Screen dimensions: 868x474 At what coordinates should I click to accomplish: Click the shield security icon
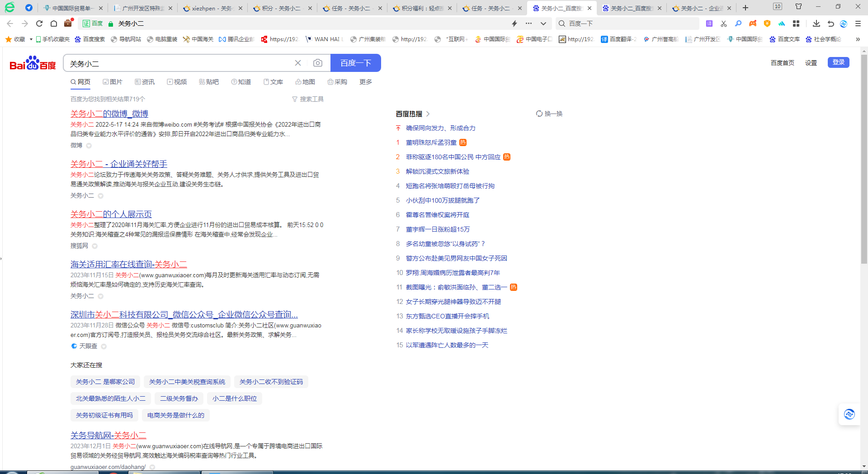pos(767,24)
